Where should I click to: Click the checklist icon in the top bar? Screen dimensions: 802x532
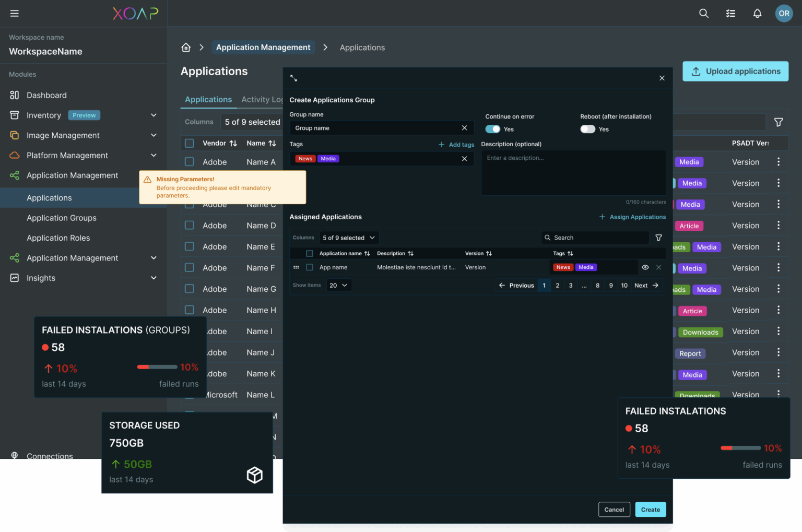730,13
